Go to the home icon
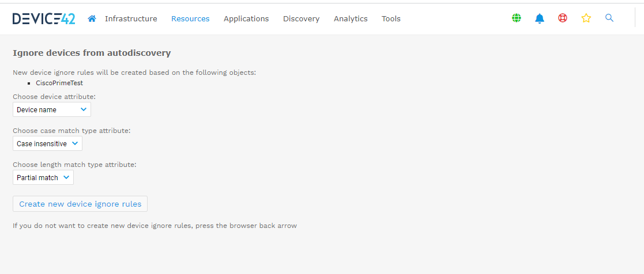Viewport: 644px width, 274px height. point(92,18)
